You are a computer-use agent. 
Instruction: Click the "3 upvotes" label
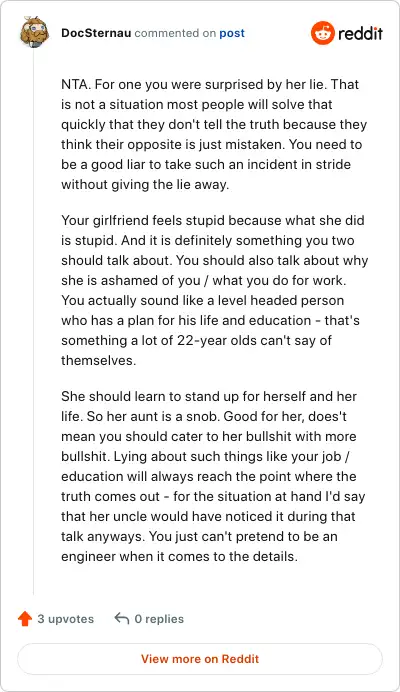click(65, 619)
